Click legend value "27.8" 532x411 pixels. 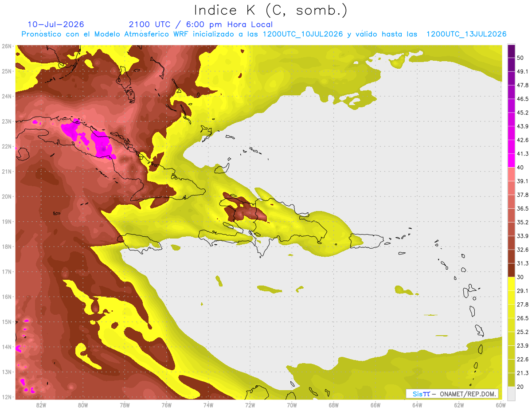tap(523, 305)
